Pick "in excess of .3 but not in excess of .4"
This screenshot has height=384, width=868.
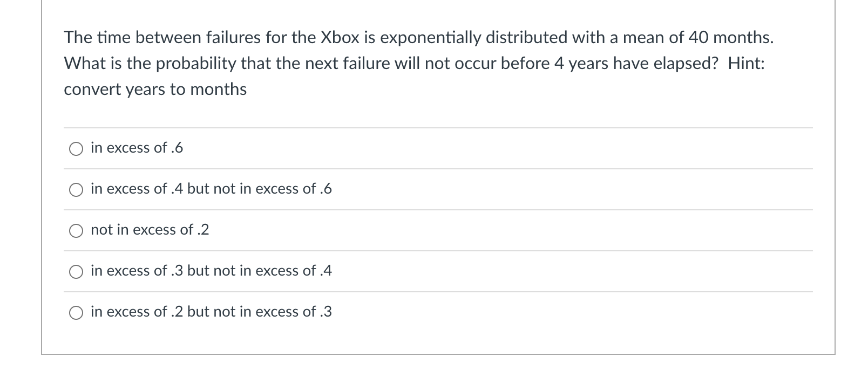click(77, 271)
